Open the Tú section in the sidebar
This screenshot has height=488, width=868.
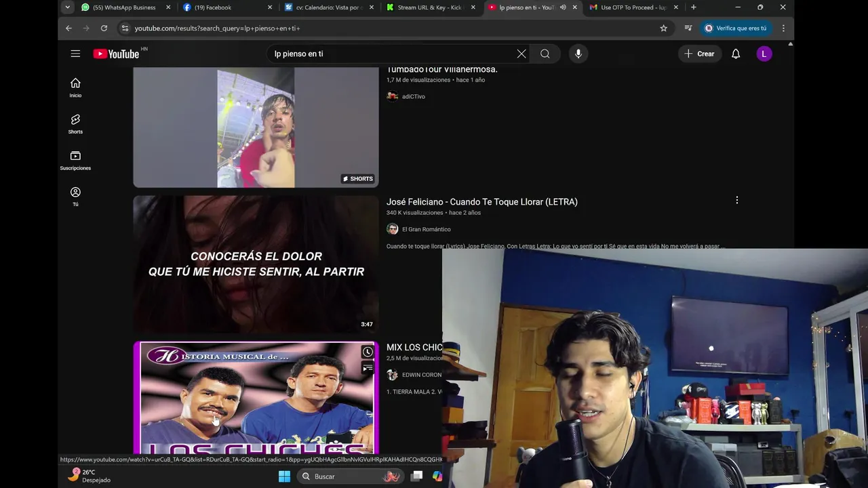tap(75, 197)
